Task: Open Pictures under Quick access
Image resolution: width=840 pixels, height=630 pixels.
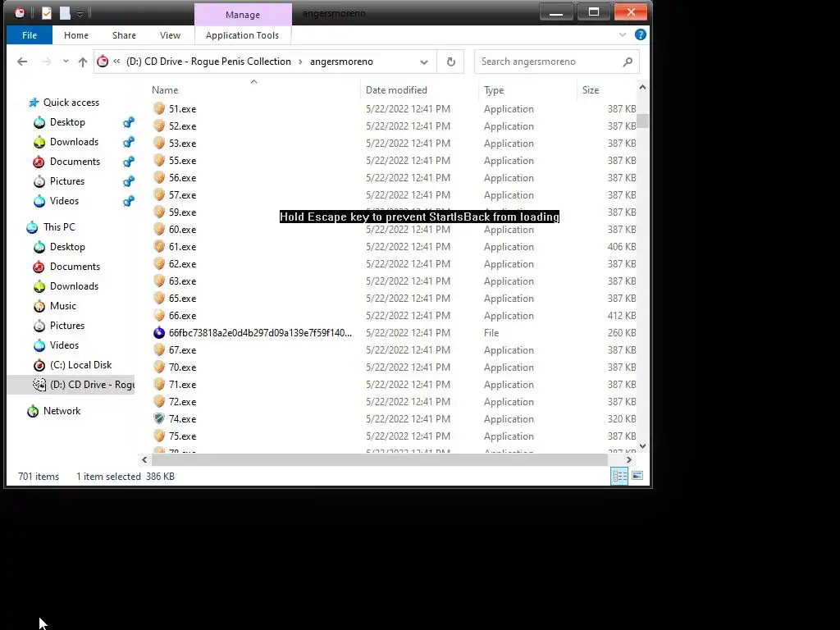Action: point(67,181)
